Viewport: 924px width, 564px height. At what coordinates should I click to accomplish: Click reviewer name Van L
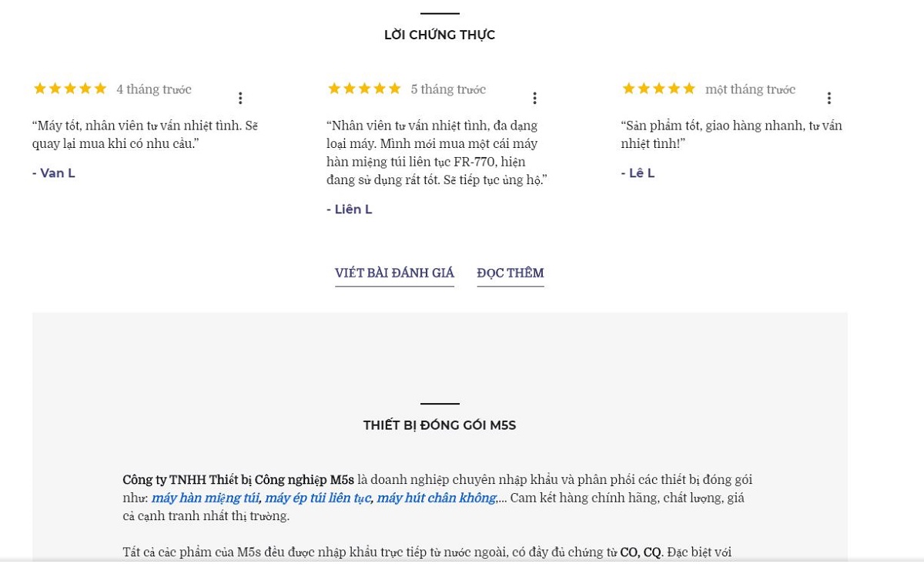54,173
